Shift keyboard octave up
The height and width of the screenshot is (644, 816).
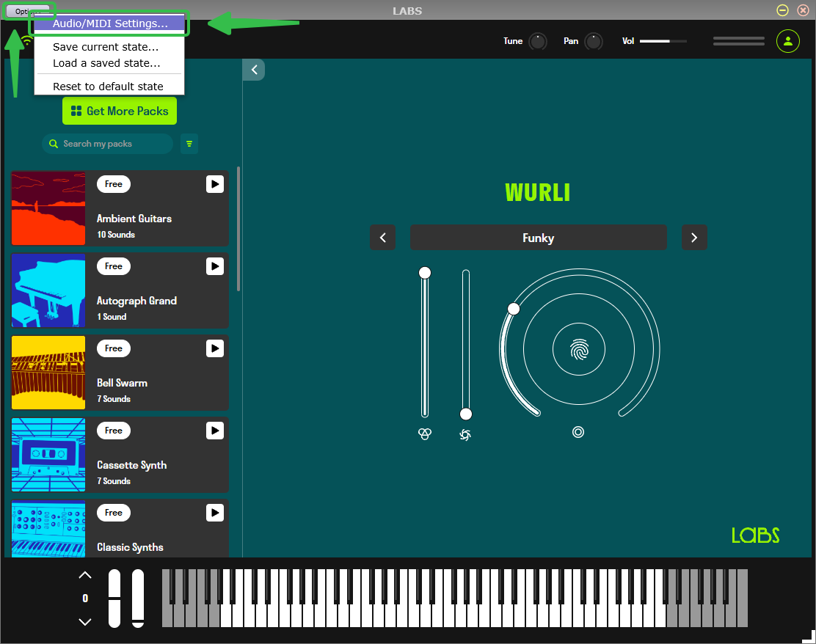click(x=85, y=575)
